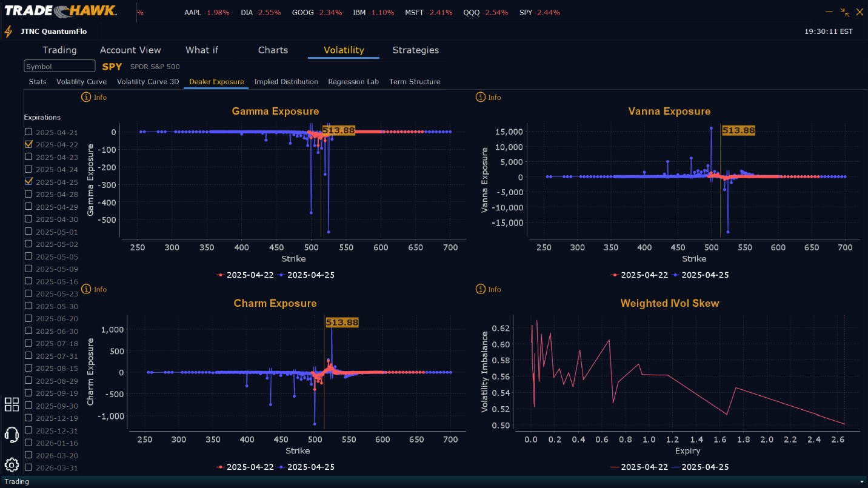Open the Regression Lab sub-tab
The width and height of the screenshot is (868, 488).
[x=353, y=82]
